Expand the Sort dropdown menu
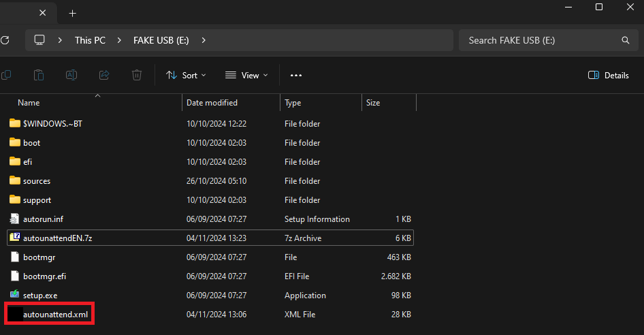This screenshot has height=335, width=644. tap(186, 75)
